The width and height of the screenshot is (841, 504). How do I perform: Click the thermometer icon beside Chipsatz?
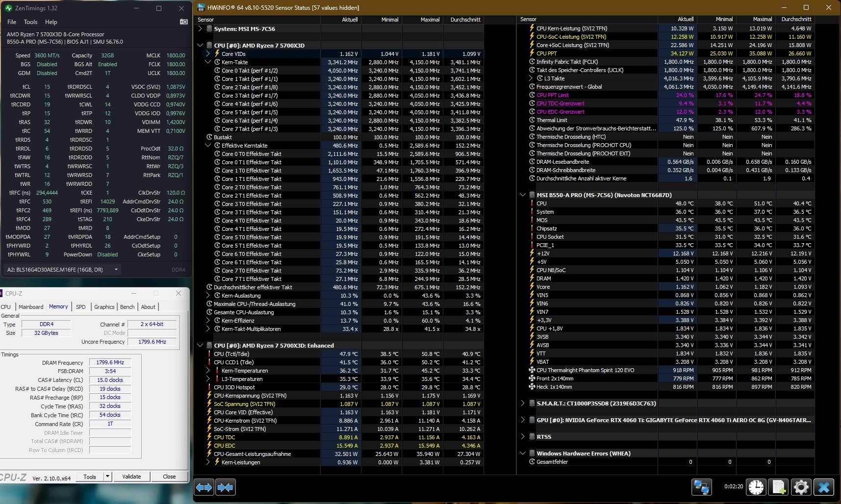click(532, 228)
